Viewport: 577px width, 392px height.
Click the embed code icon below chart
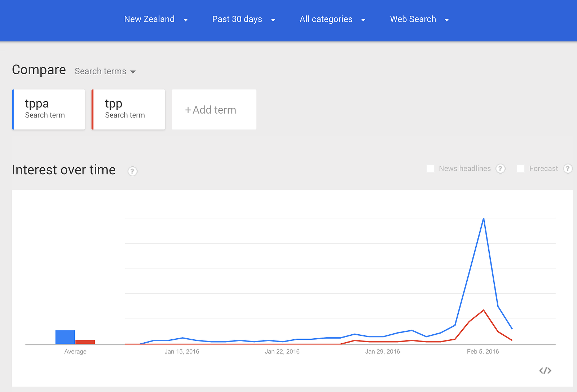click(545, 371)
